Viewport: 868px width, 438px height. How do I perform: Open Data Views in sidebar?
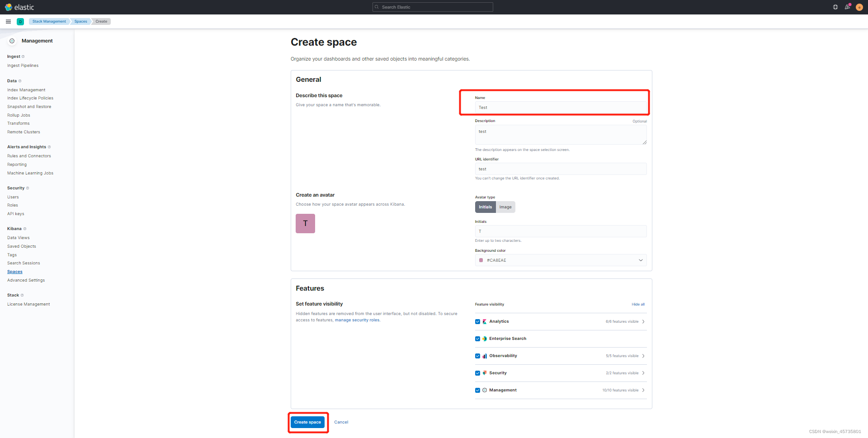19,238
